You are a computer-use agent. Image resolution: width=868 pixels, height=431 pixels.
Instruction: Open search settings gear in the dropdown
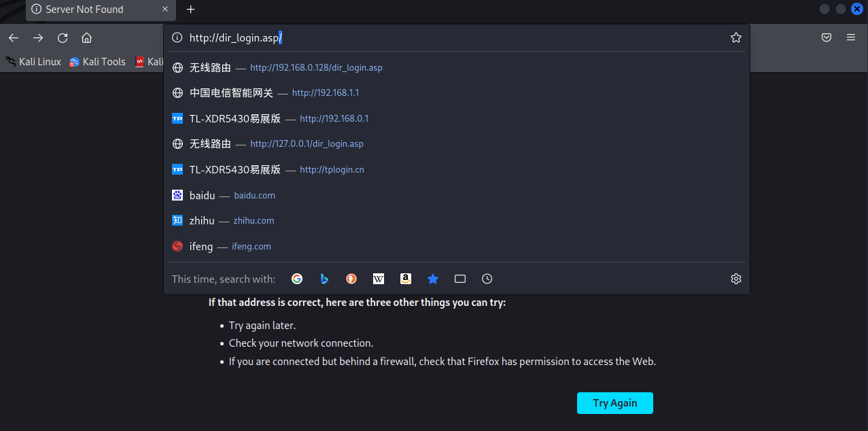(x=736, y=279)
